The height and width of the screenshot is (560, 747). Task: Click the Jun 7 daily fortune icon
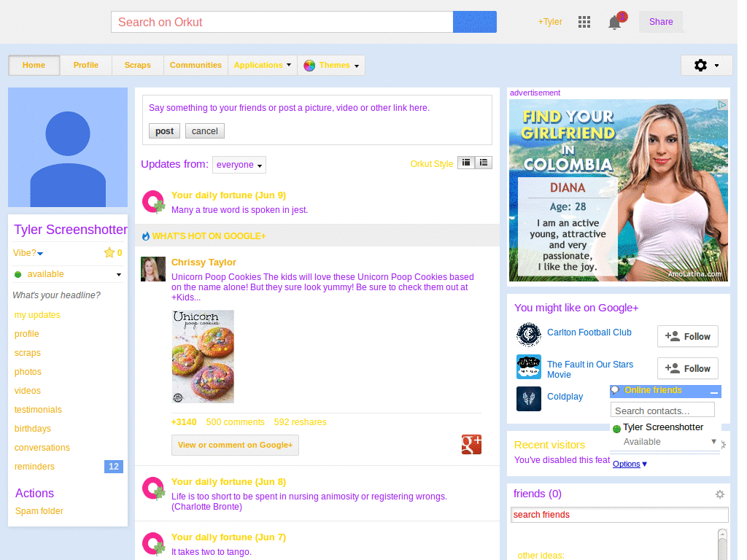tap(153, 544)
